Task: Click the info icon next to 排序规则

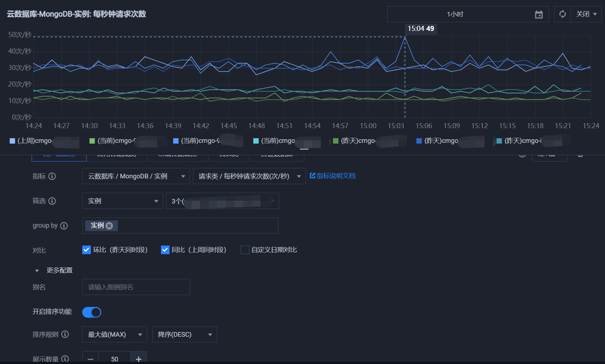Action: click(65, 334)
